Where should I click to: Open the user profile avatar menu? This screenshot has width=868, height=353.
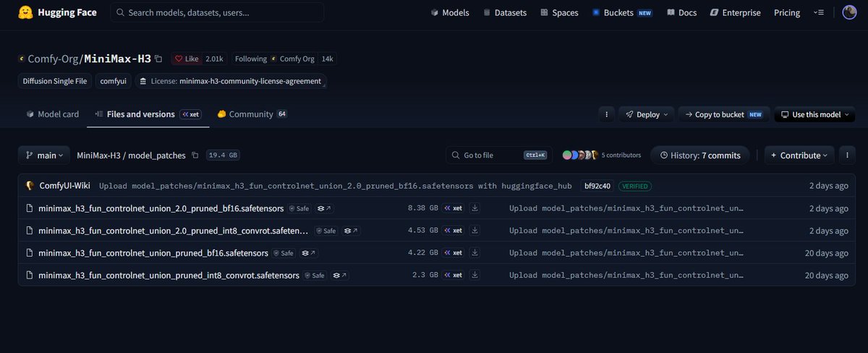tap(849, 12)
